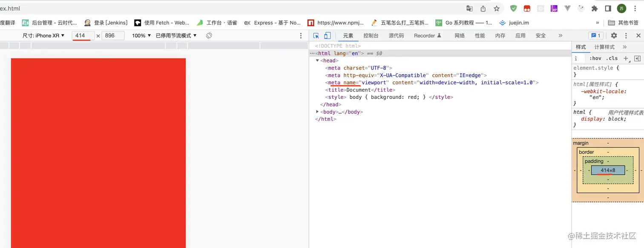
Task: Switch to the 网络 tab
Action: 460,36
